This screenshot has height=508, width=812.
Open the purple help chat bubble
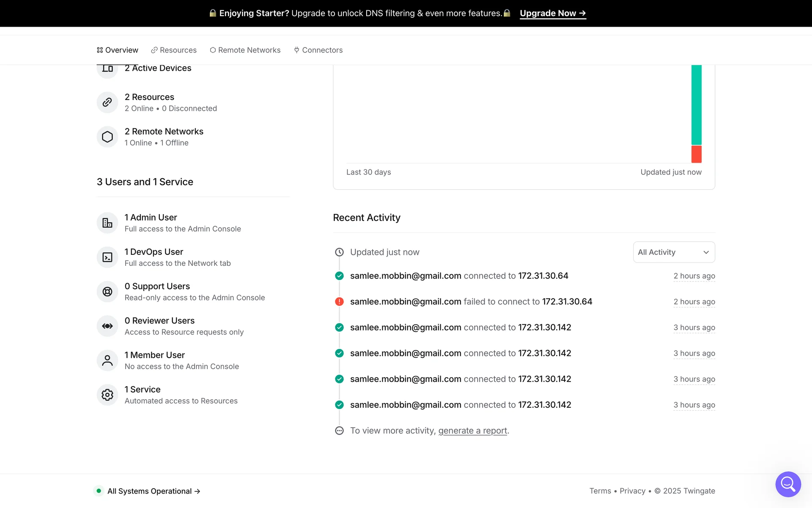point(788,484)
